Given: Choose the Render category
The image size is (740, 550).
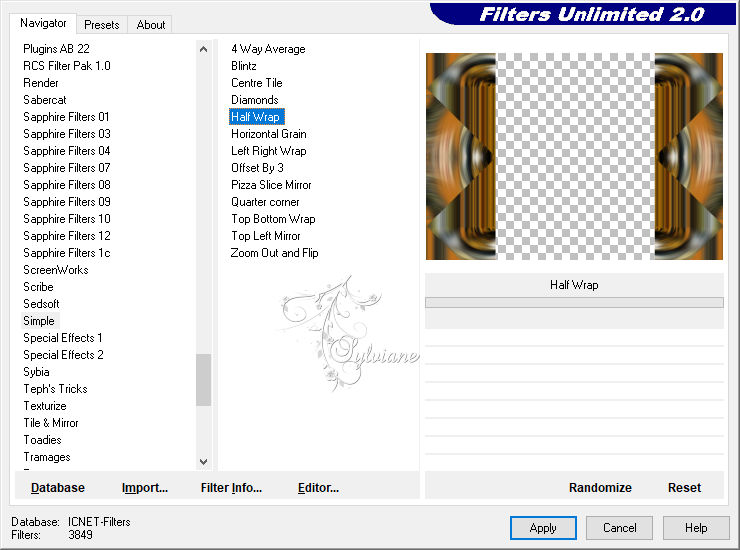Looking at the screenshot, I should click(41, 83).
